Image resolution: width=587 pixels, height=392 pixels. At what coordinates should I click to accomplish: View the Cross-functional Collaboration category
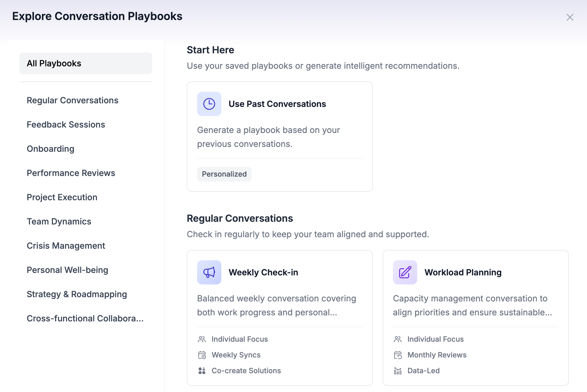pos(85,318)
